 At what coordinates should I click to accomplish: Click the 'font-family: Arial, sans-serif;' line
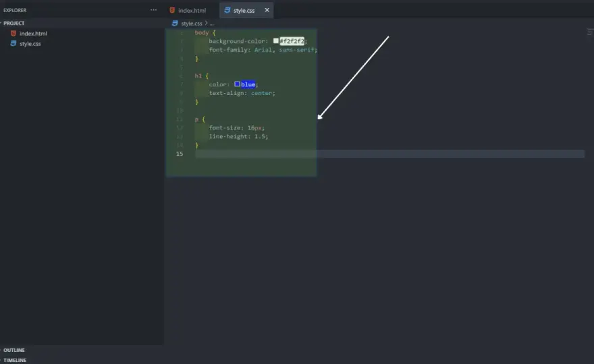coord(263,50)
